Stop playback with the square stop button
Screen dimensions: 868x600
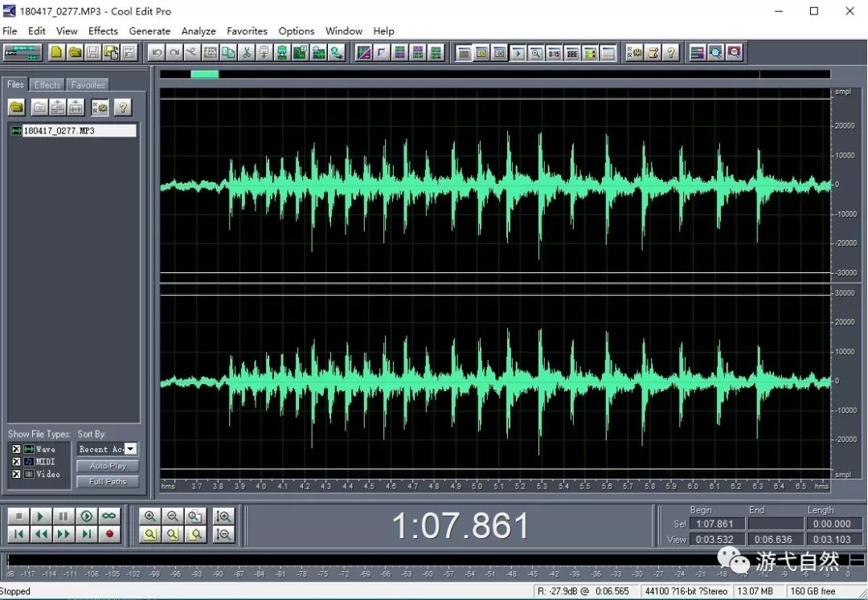click(18, 516)
